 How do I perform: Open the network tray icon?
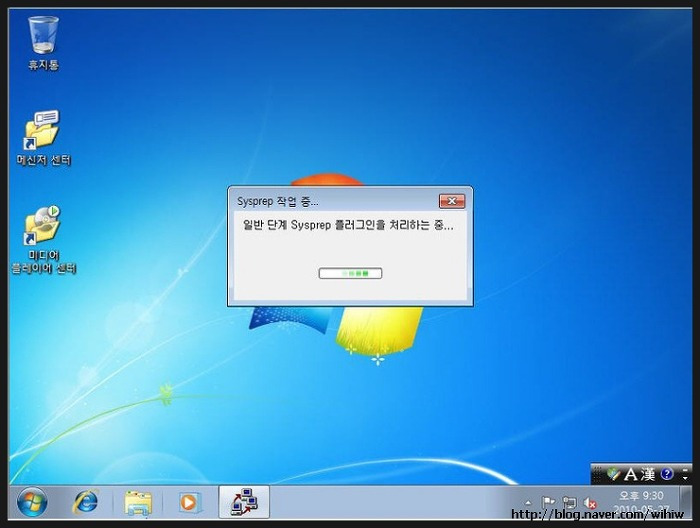pyautogui.click(x=569, y=503)
